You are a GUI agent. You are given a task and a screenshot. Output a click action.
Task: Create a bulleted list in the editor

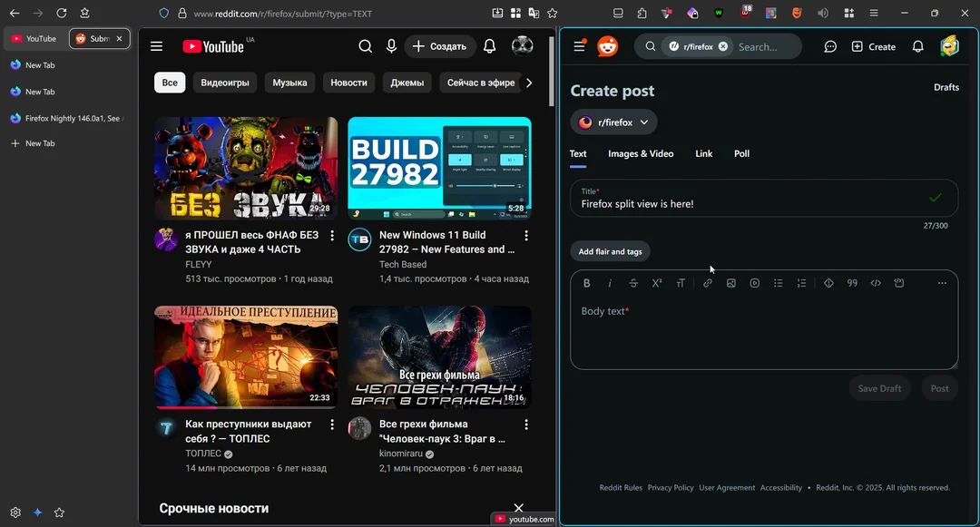click(779, 282)
